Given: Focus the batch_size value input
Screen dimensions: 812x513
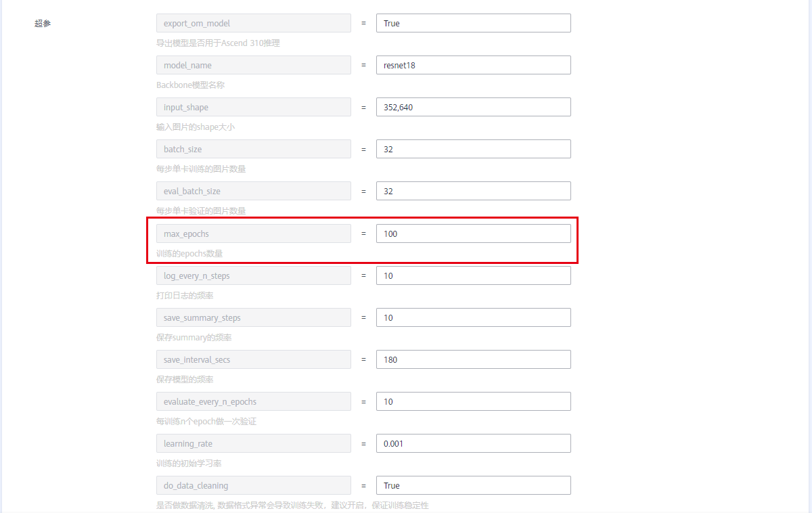Looking at the screenshot, I should 473,149.
